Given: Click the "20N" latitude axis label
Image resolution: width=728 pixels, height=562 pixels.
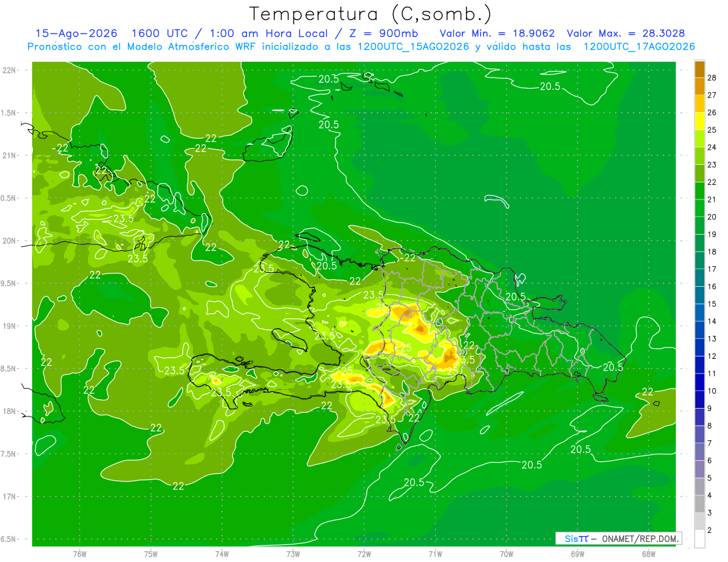Looking at the screenshot, I should coord(9,241).
